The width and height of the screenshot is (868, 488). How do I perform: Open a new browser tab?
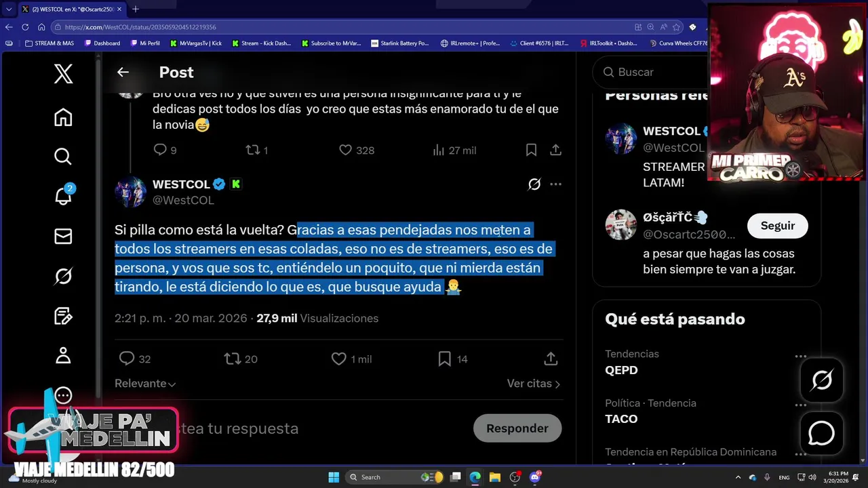point(136,9)
